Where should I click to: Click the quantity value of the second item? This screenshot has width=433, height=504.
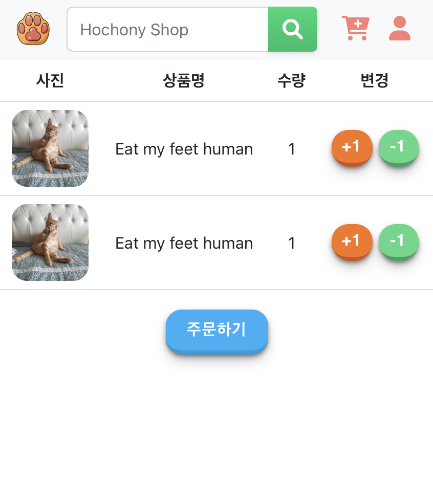[x=292, y=244]
